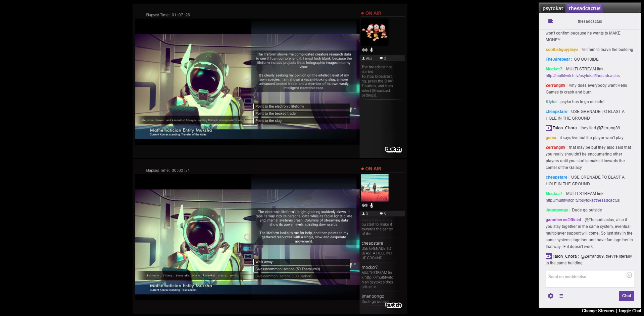Click Twitch logo on bottom stream

point(393,305)
